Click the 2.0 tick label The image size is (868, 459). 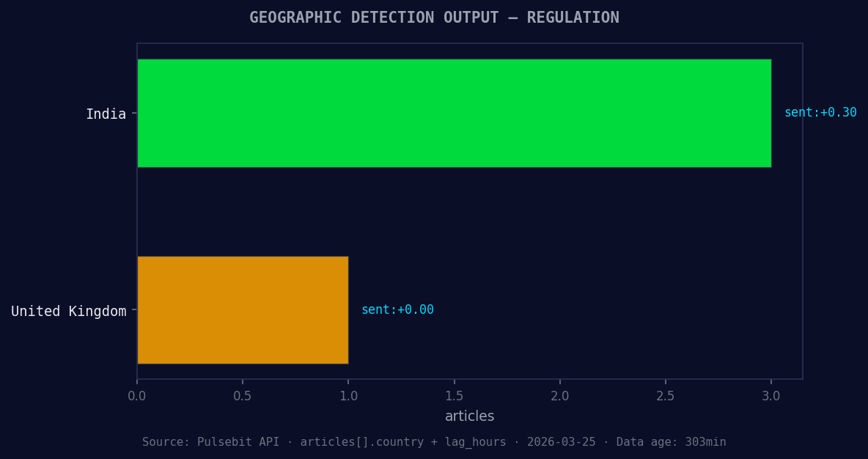point(559,396)
